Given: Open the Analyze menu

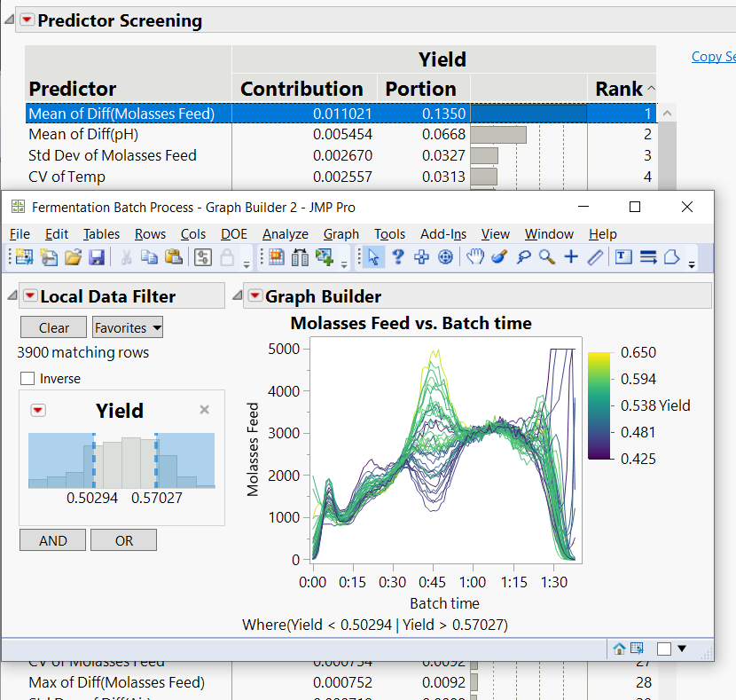Looking at the screenshot, I should tap(285, 234).
